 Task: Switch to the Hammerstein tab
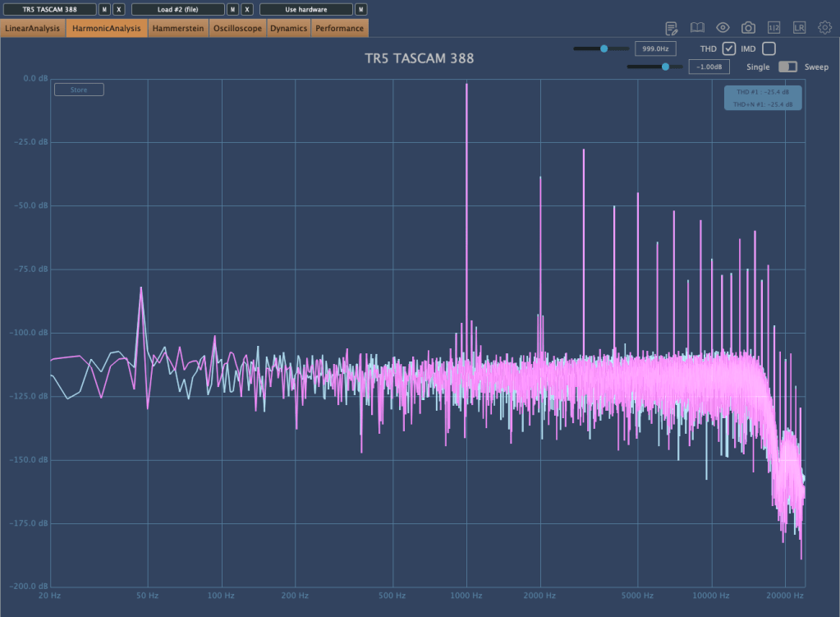point(178,28)
